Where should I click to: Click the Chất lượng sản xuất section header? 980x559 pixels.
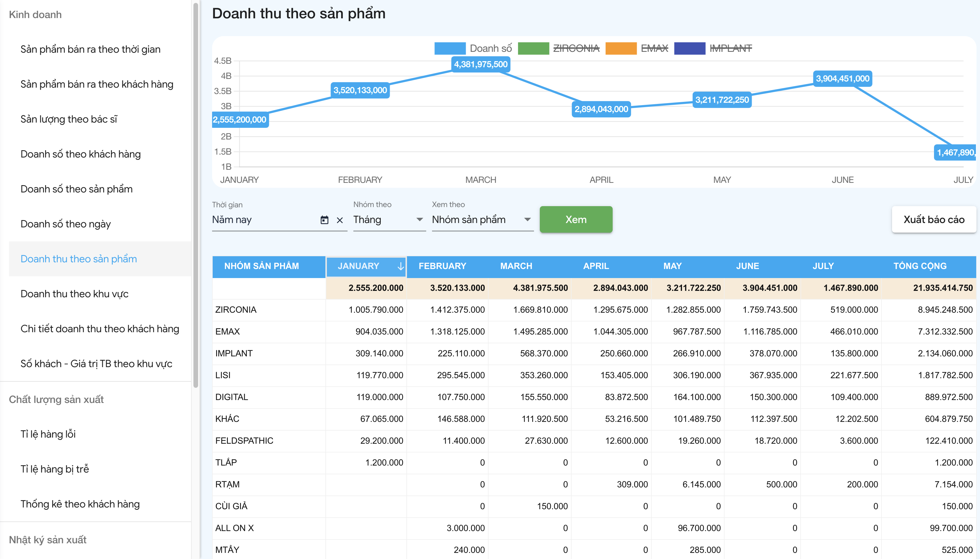[x=57, y=399]
